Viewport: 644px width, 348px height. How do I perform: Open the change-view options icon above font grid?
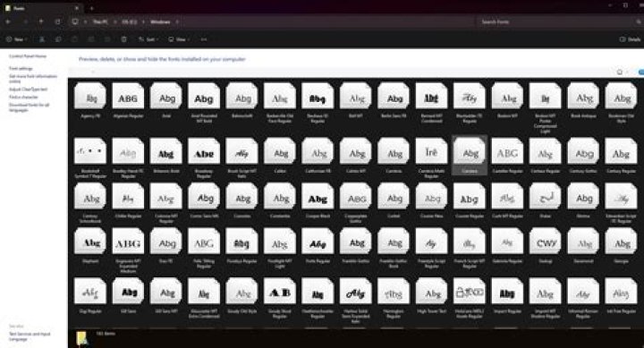point(620,72)
